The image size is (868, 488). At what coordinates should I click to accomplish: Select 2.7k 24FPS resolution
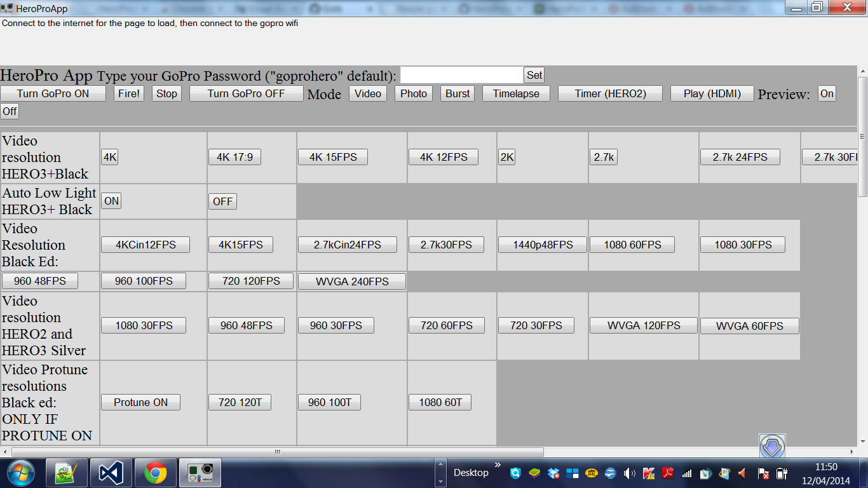[x=740, y=157]
